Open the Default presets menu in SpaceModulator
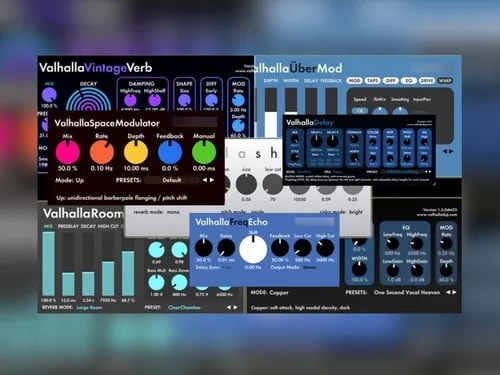The height and width of the screenshot is (375, 500). coord(172,180)
